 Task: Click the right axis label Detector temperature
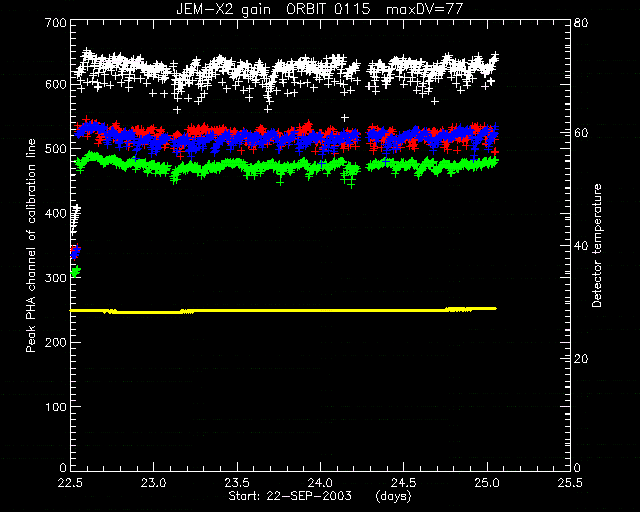pyautogui.click(x=597, y=246)
